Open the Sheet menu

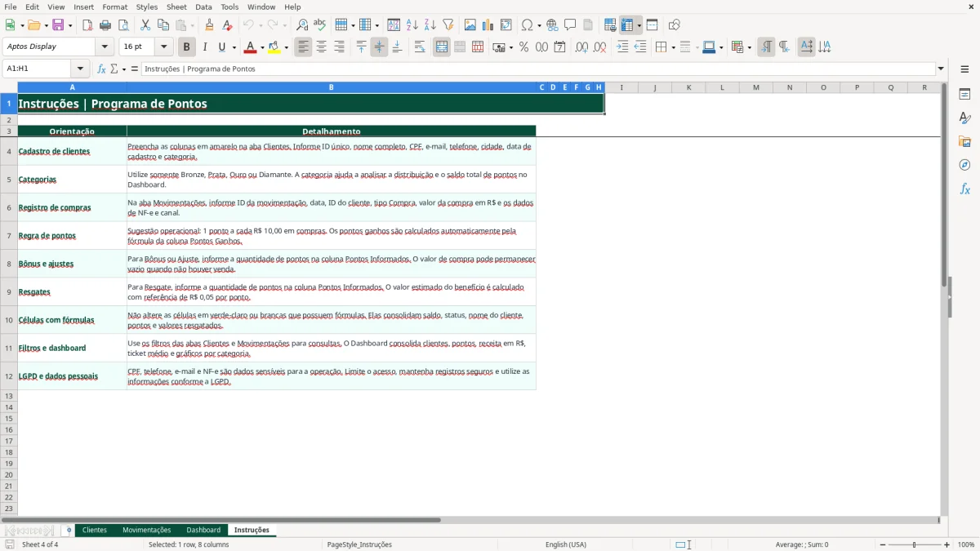pyautogui.click(x=176, y=7)
